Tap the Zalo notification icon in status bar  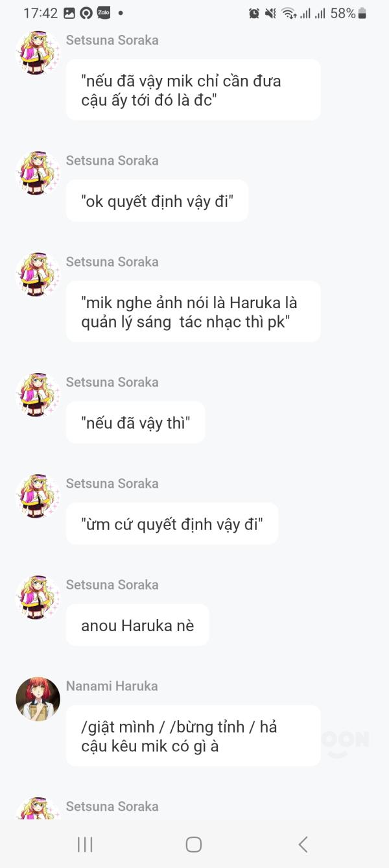click(x=103, y=13)
